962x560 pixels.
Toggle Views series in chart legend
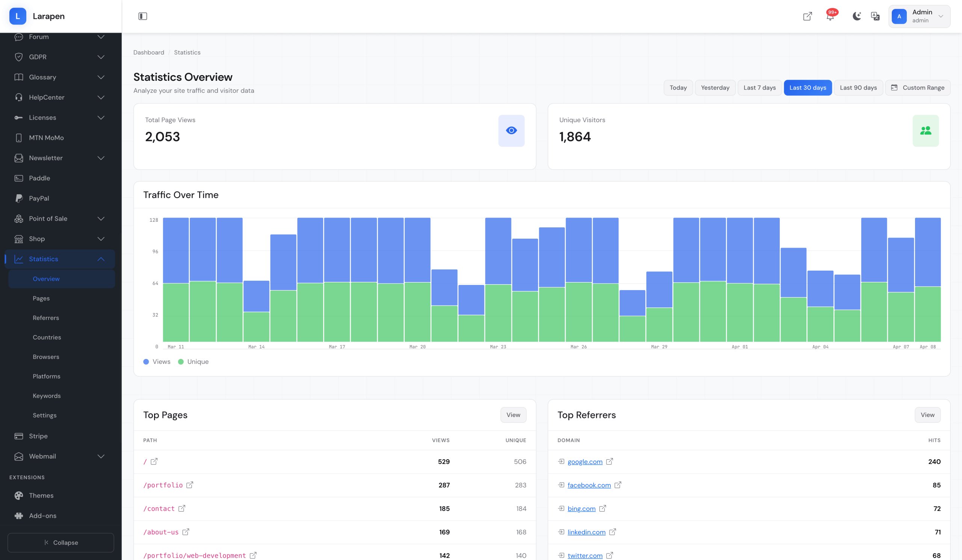click(x=157, y=362)
